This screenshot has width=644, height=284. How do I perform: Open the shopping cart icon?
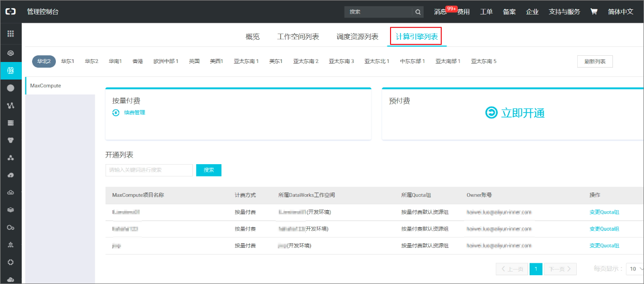[x=594, y=11]
